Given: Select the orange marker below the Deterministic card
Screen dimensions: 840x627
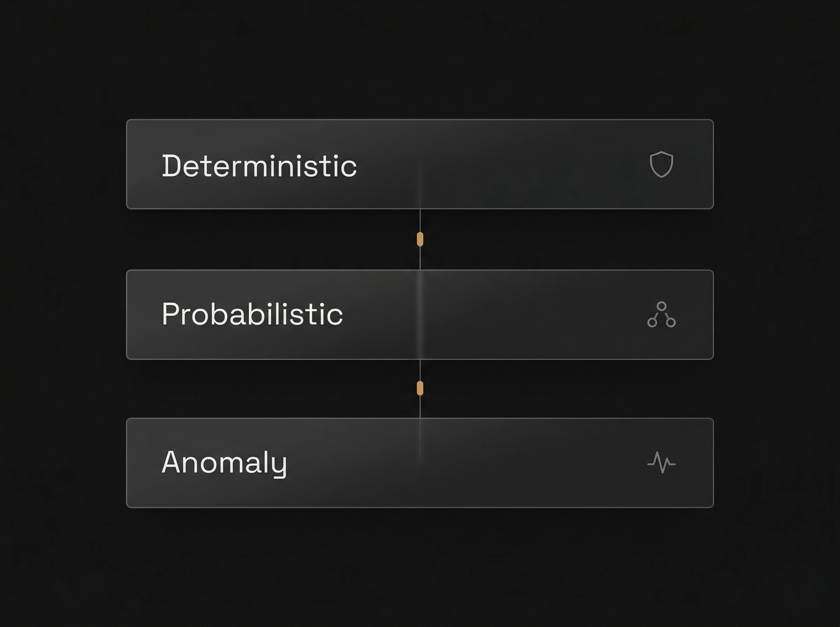Looking at the screenshot, I should pyautogui.click(x=420, y=239).
